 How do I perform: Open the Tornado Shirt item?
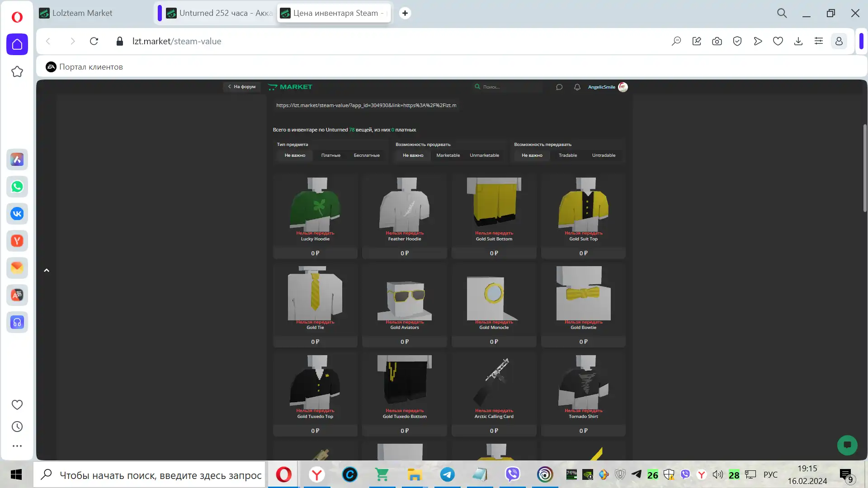coord(583,394)
